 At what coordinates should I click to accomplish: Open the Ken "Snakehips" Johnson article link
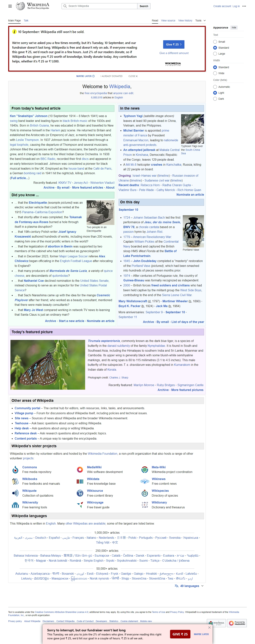29,116
